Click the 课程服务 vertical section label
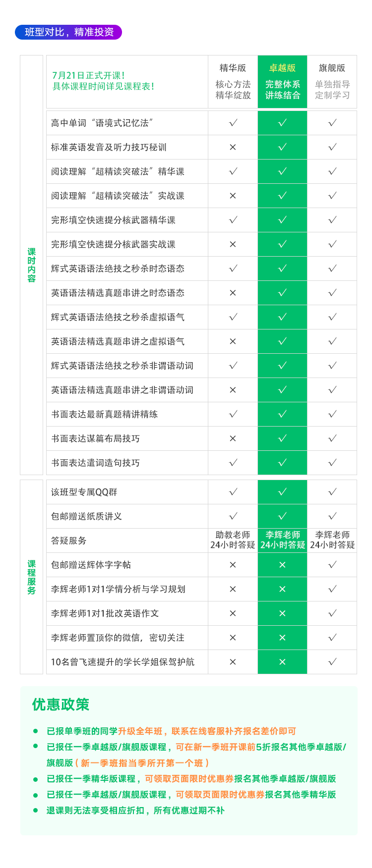 (x=31, y=577)
